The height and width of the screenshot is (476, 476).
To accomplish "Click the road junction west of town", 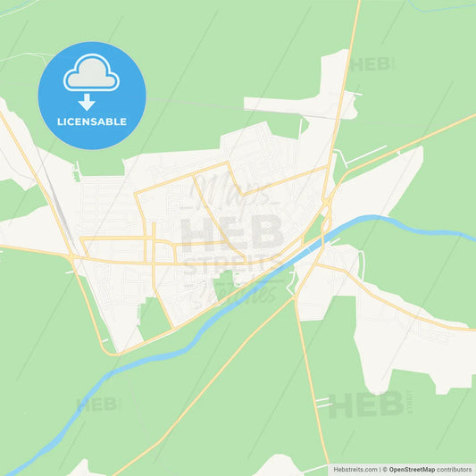I will pyautogui.click(x=71, y=258).
